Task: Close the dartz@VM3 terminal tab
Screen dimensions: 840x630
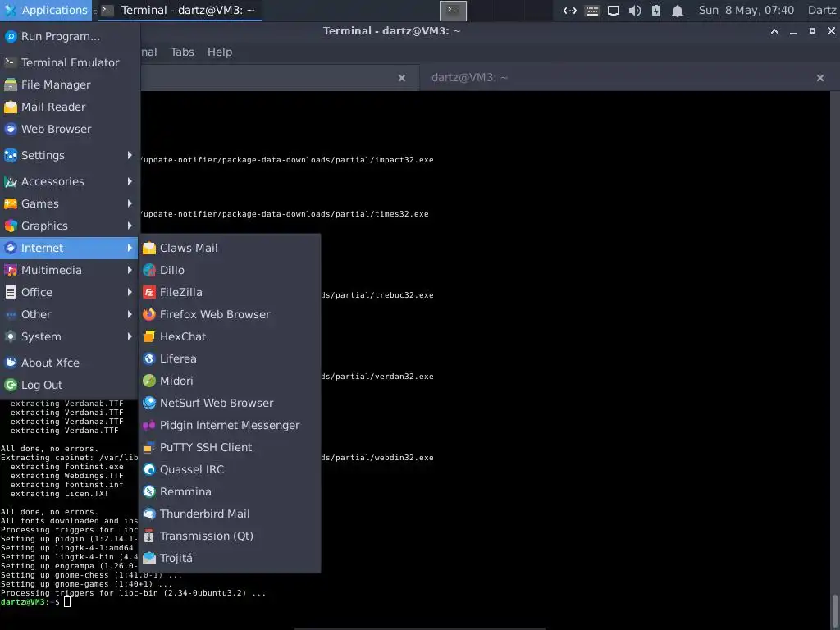Action: click(820, 78)
